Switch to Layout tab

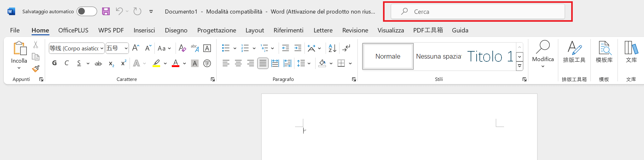coord(255,30)
